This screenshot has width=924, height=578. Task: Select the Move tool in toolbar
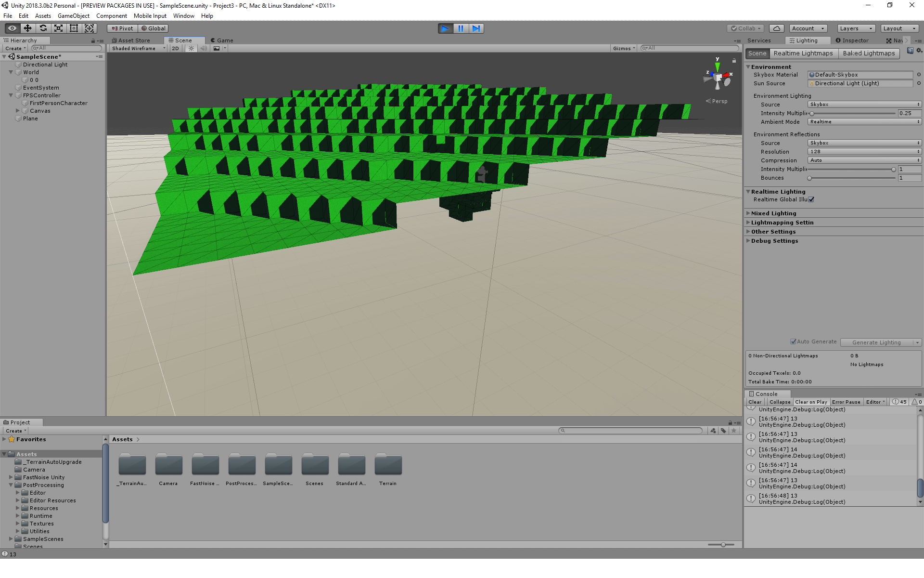pos(27,28)
